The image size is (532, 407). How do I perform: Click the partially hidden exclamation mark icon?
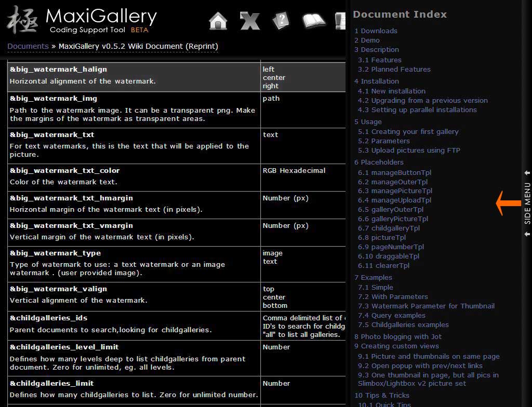[x=340, y=21]
